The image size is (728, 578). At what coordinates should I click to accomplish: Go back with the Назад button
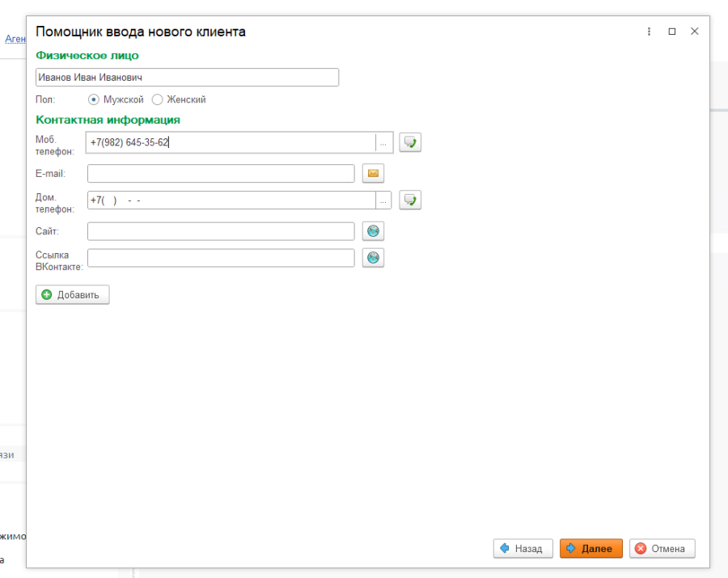click(x=523, y=548)
